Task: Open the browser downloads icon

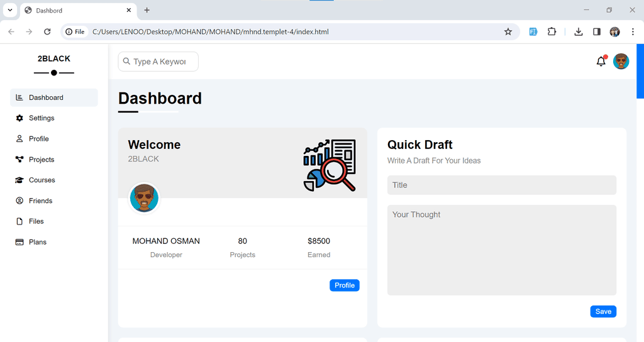Action: (579, 31)
